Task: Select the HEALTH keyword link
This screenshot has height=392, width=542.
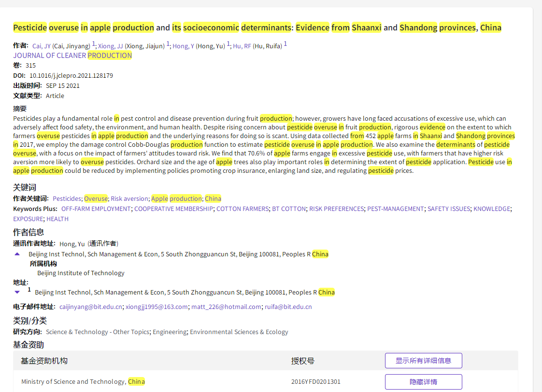Action: click(57, 219)
